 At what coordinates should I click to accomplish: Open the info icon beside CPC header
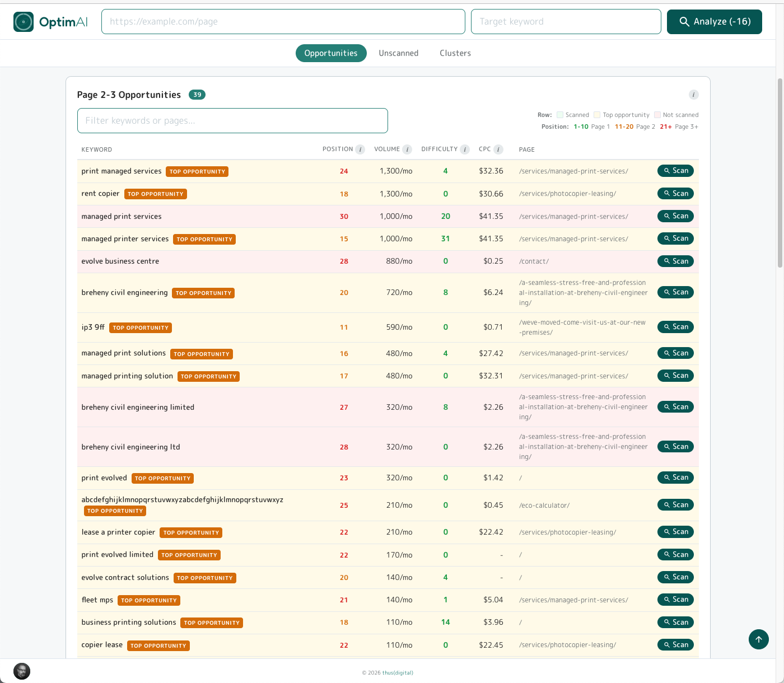498,149
